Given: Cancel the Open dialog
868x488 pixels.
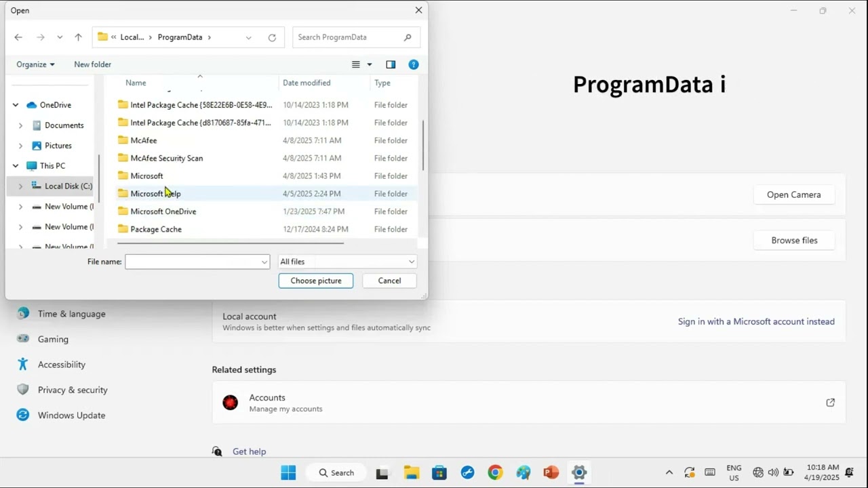Looking at the screenshot, I should [x=389, y=281].
